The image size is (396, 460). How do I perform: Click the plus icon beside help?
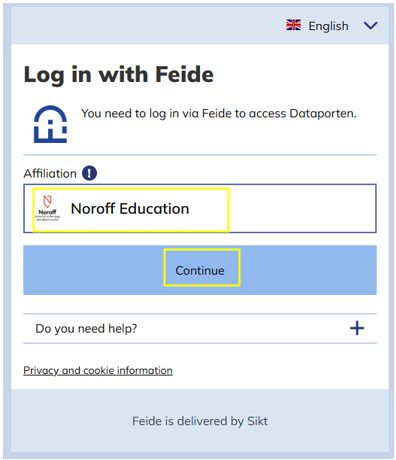click(x=357, y=328)
